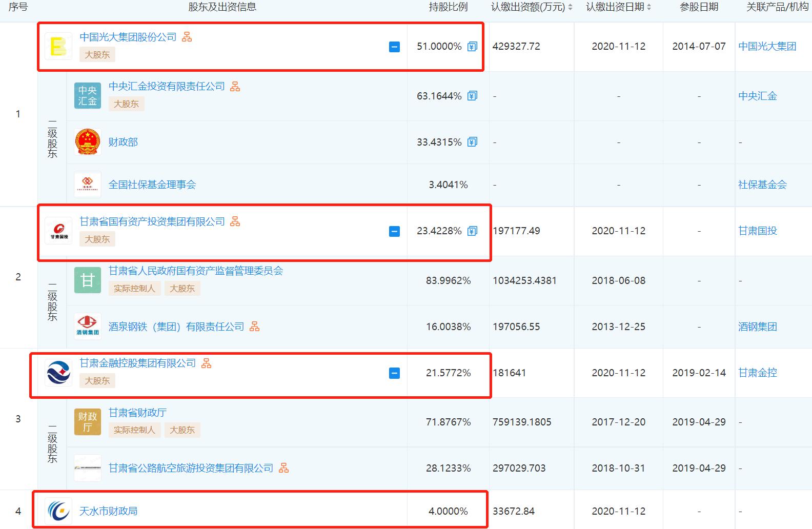Click the 股东及出资信息 column header
This screenshot has height=529, width=812.
[x=222, y=7]
